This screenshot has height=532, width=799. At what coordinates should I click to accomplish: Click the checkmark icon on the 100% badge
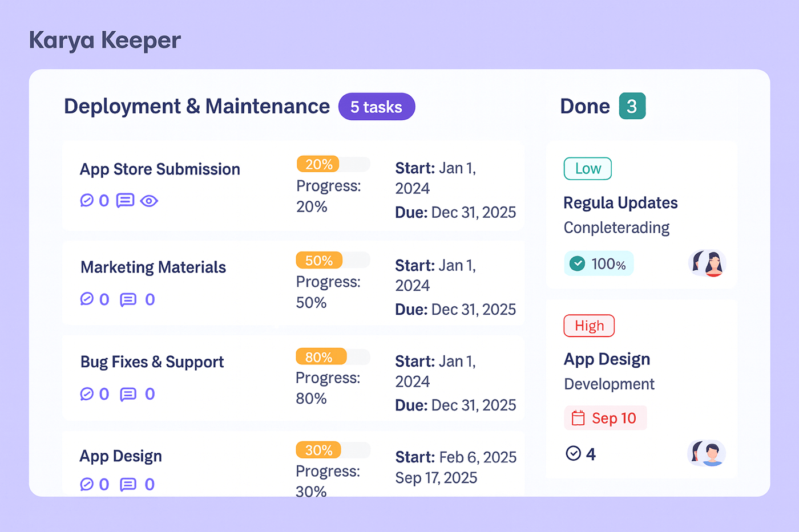pyautogui.click(x=577, y=263)
